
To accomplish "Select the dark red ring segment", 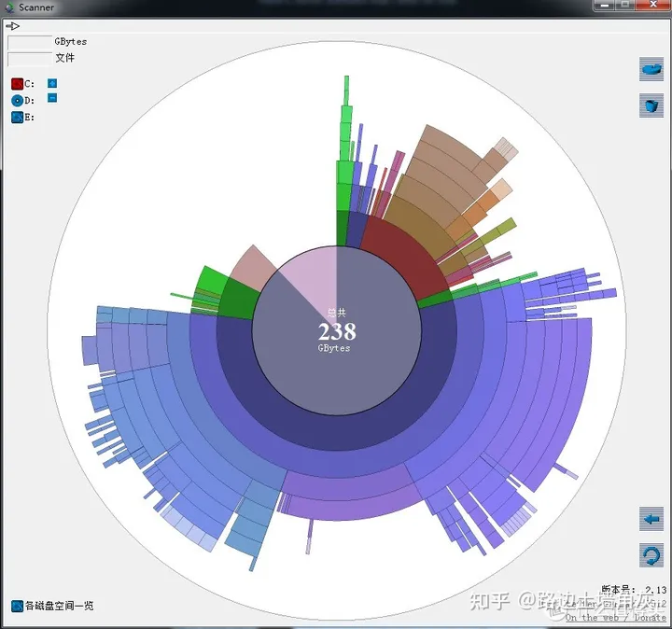I will click(x=403, y=255).
